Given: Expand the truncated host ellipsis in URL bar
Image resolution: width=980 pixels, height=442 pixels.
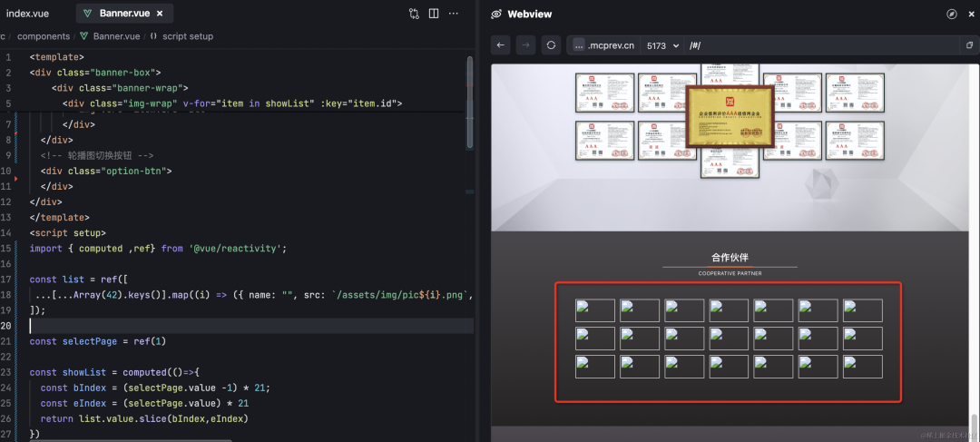Looking at the screenshot, I should coord(579,45).
